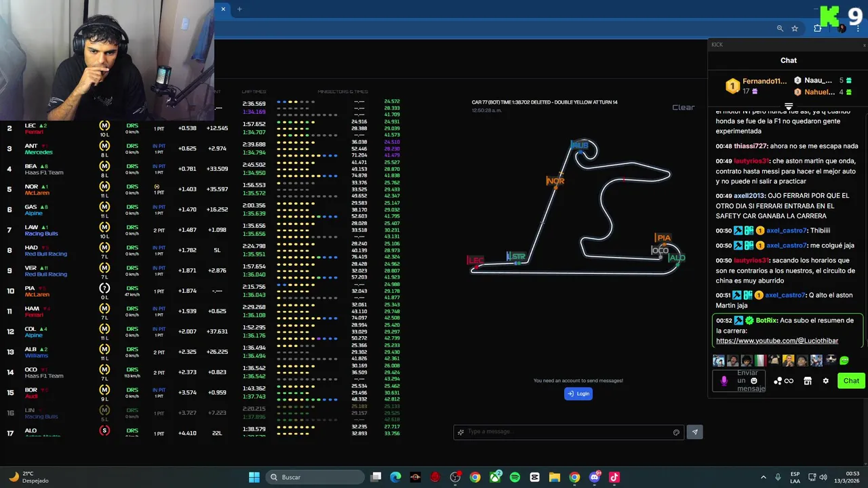868x488 pixels.
Task: Open OBS Studio from taskbar
Action: click(455, 477)
